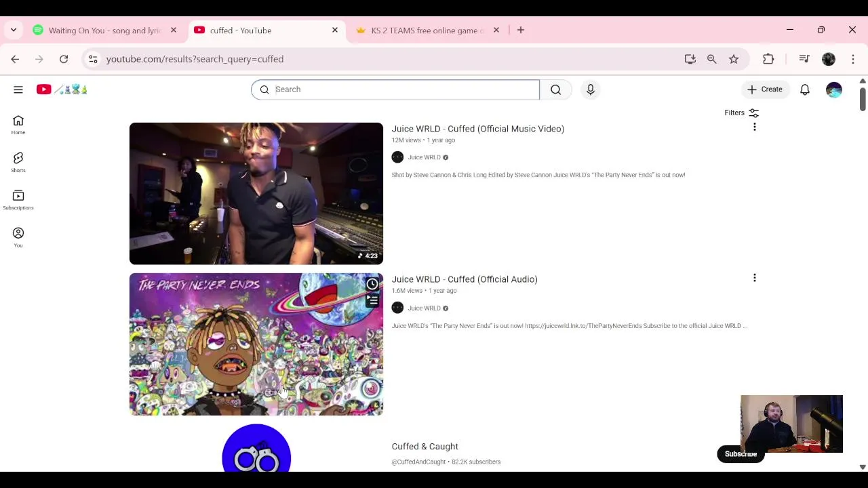
Task: Click the address bar URL
Action: pos(195,59)
